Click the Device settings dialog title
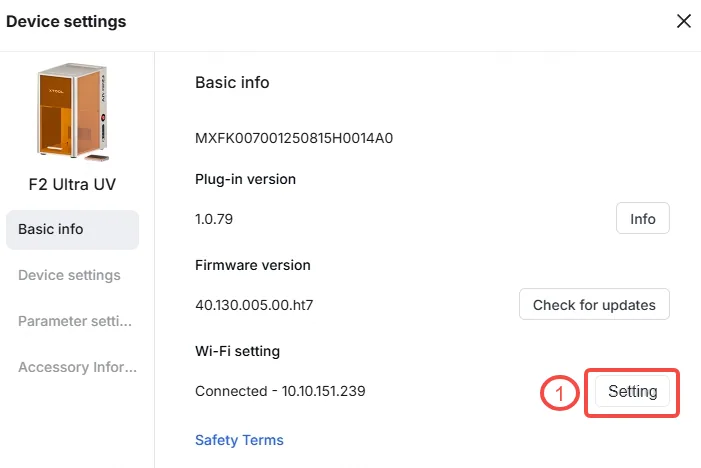This screenshot has height=468, width=701. coord(66,21)
